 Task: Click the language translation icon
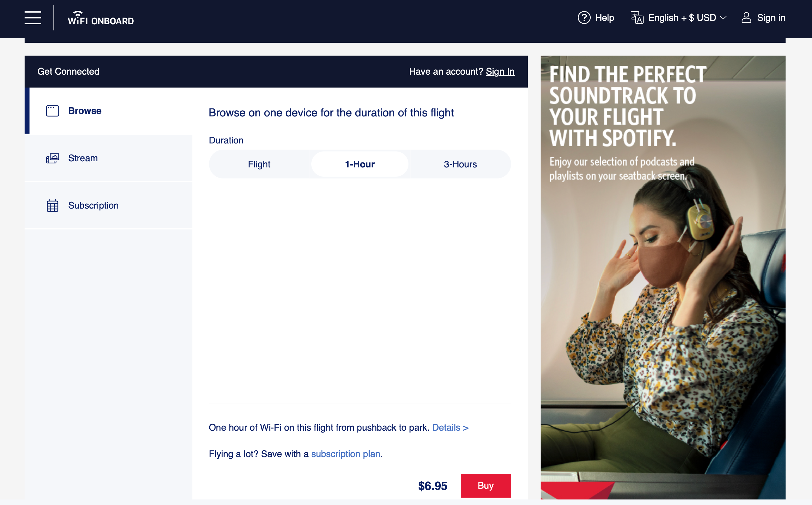pyautogui.click(x=637, y=18)
